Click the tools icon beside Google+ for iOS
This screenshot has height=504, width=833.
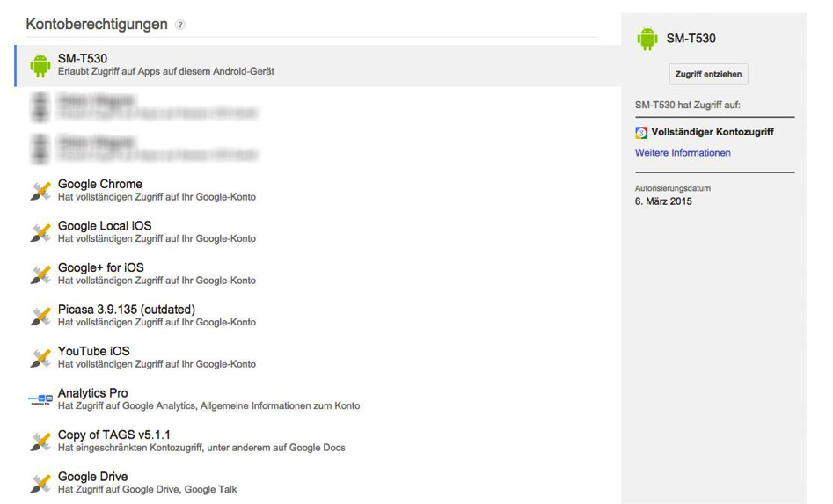pyautogui.click(x=40, y=274)
